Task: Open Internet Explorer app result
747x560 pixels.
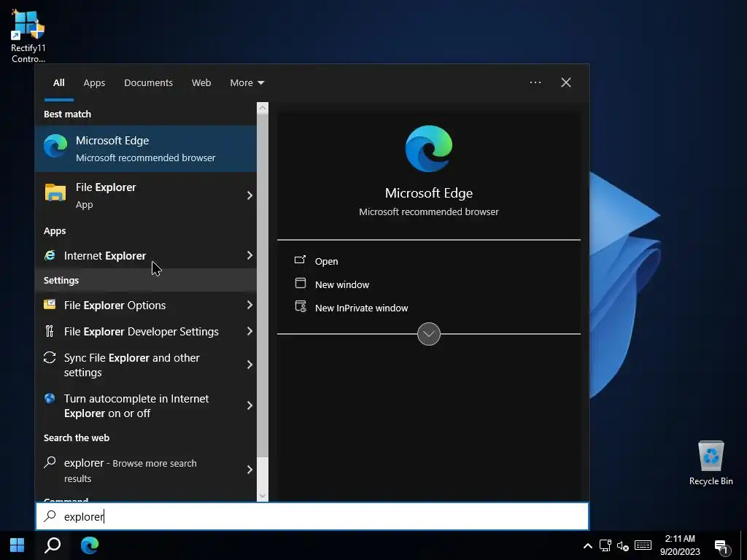Action: [x=146, y=256]
